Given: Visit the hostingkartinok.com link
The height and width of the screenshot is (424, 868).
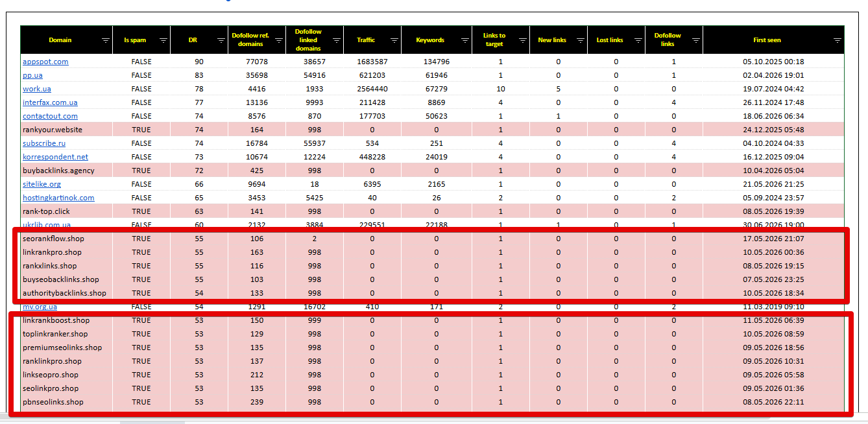Looking at the screenshot, I should coord(58,198).
